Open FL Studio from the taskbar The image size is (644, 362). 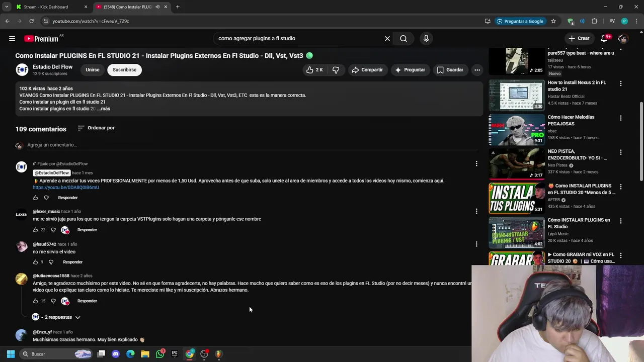pos(218,354)
